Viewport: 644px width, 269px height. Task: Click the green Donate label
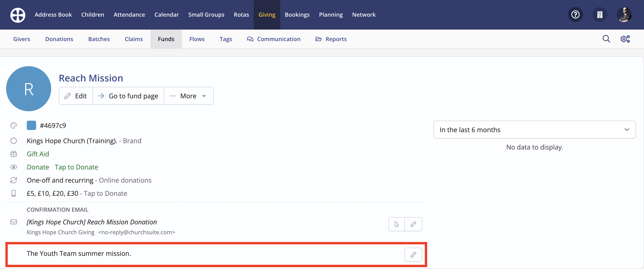38,167
